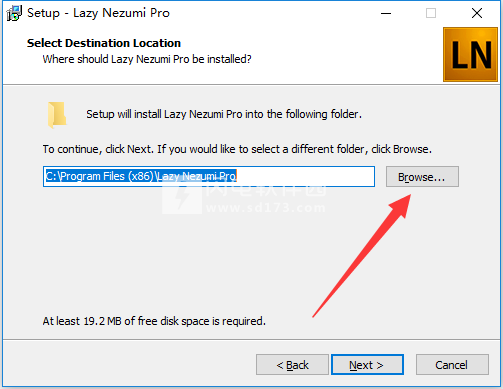The width and height of the screenshot is (503, 389).
Task: Click the '19.2 MB of free disk space' notice
Action: (154, 321)
